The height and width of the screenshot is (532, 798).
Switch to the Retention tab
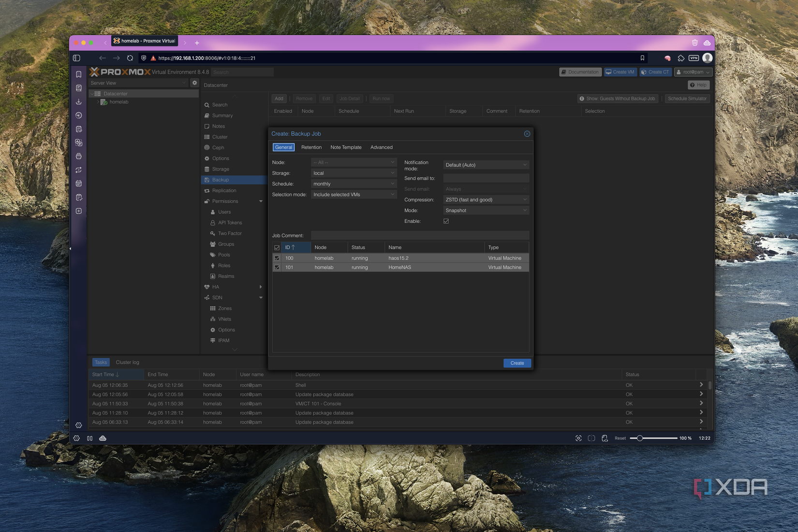(311, 148)
